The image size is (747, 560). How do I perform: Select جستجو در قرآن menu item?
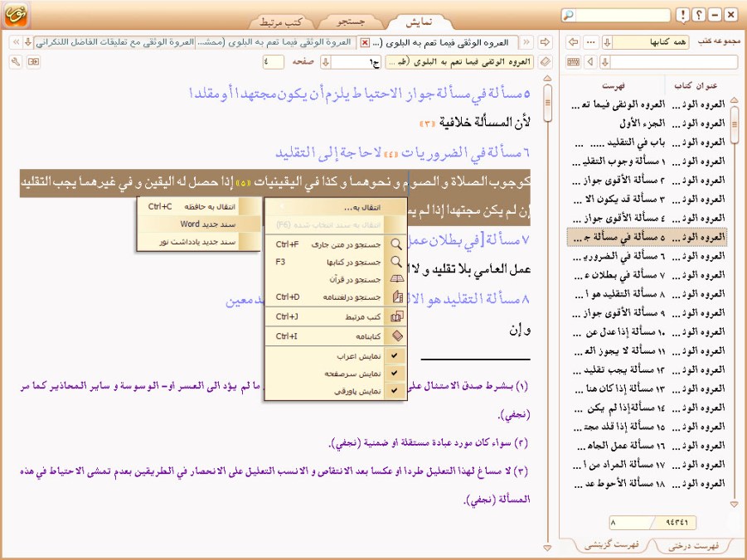[x=336, y=279]
